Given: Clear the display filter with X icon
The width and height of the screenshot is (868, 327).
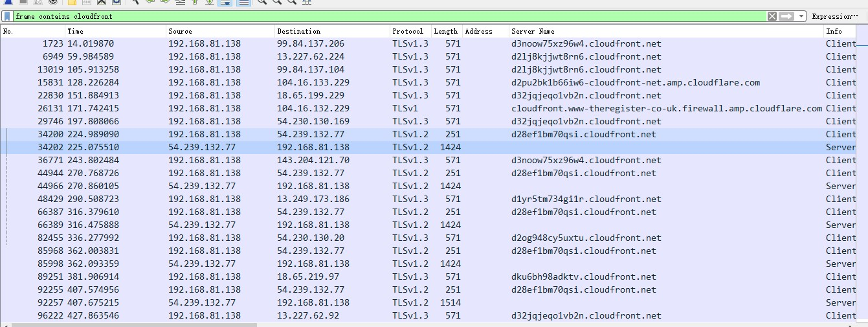Looking at the screenshot, I should point(772,16).
